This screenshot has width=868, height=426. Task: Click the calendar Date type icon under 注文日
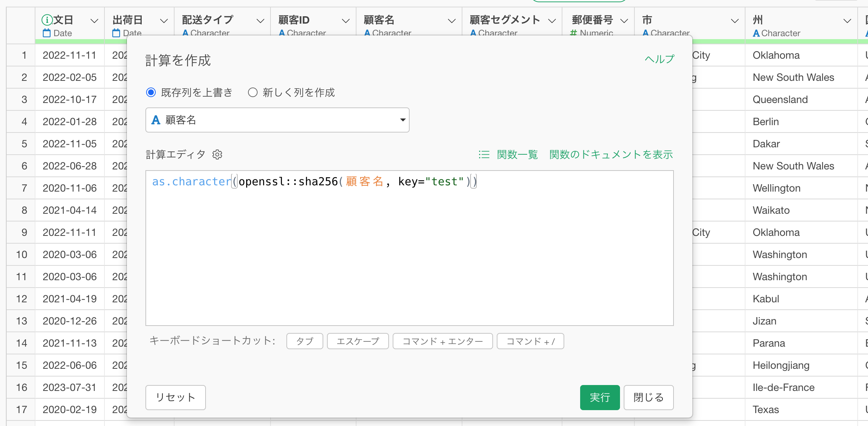click(x=46, y=33)
